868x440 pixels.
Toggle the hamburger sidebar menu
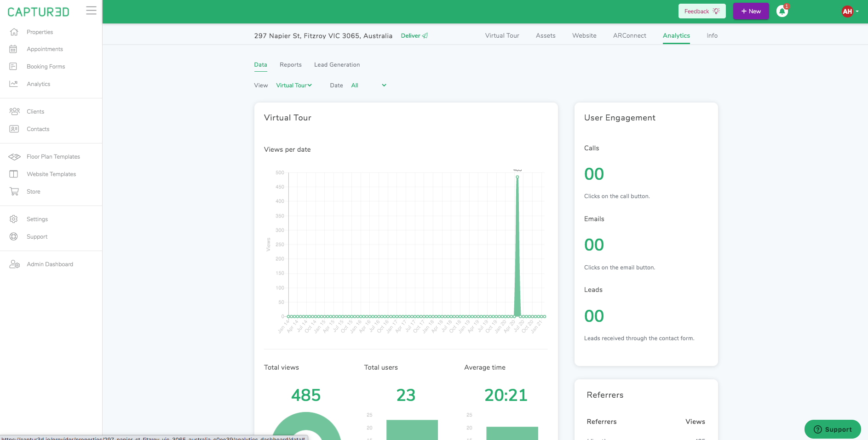point(91,11)
